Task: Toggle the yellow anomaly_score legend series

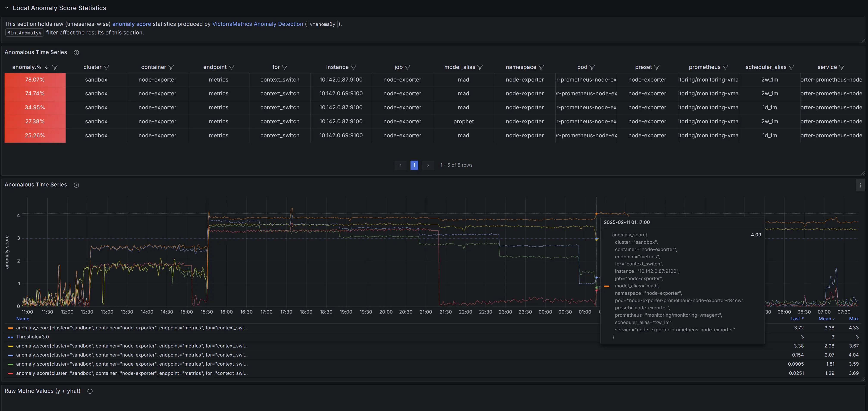Action: point(132,346)
